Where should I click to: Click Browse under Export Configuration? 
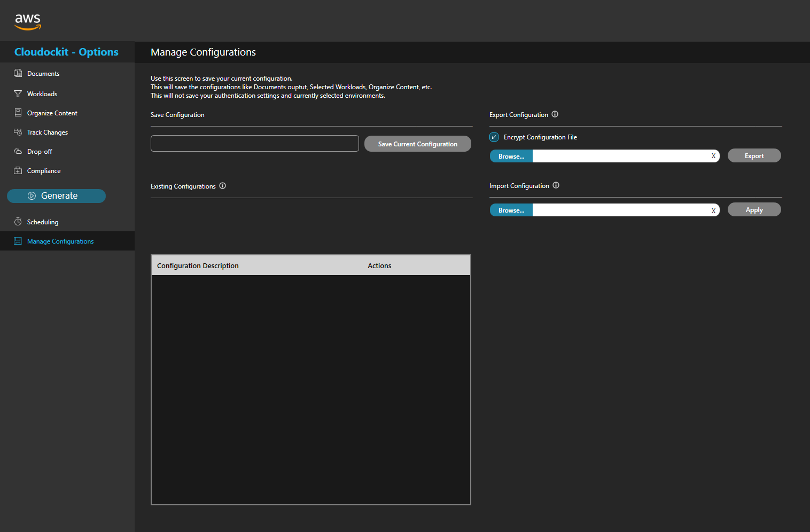tap(511, 156)
